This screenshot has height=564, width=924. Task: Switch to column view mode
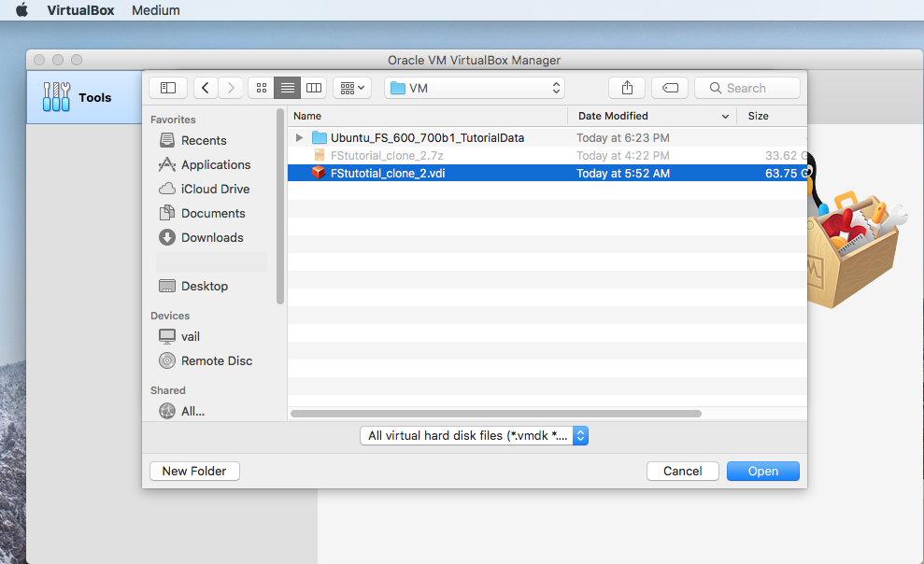(x=314, y=88)
